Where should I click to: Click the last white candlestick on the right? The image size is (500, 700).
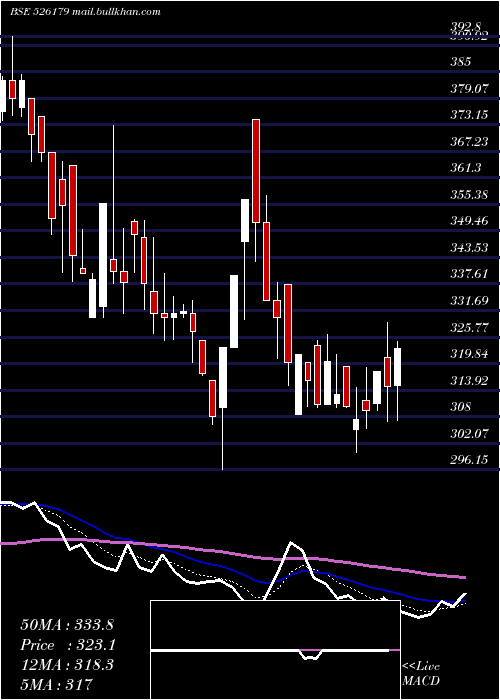(x=397, y=367)
